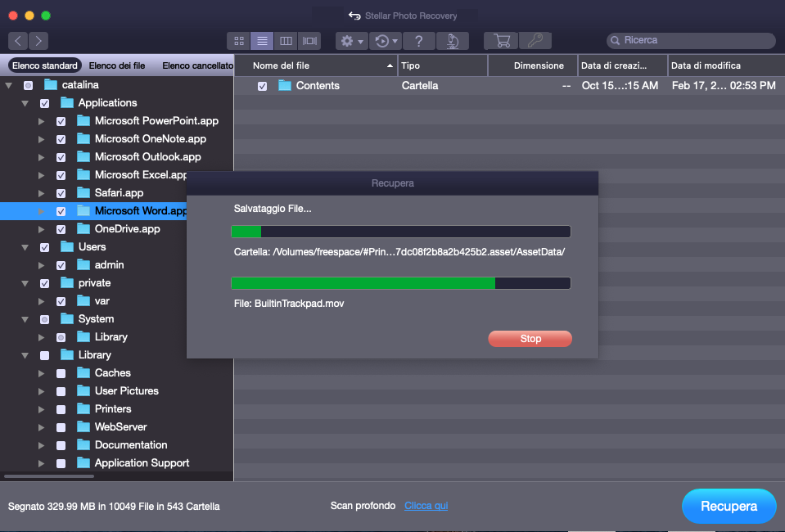Screen dimensions: 785x532
Task: Select the list view icon
Action: (x=262, y=40)
